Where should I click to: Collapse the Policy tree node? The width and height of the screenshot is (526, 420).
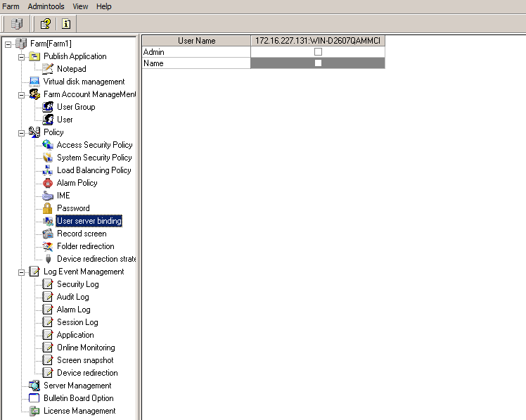[x=21, y=132]
